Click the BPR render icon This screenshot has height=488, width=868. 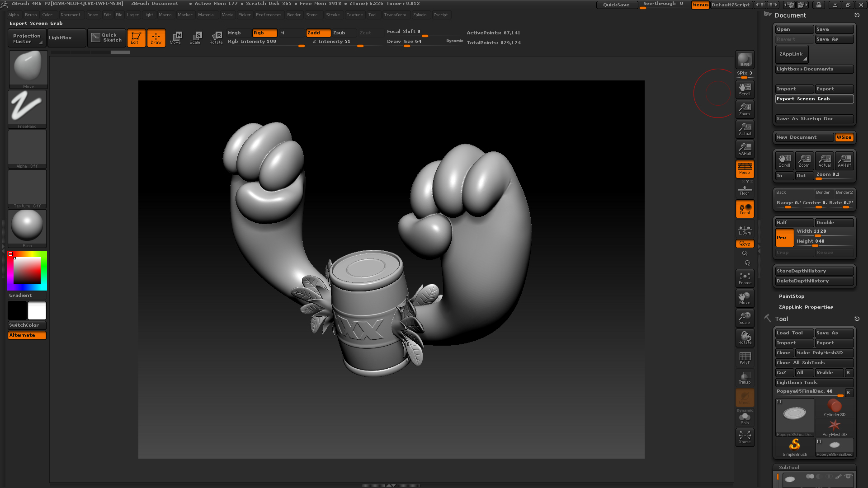tap(745, 60)
